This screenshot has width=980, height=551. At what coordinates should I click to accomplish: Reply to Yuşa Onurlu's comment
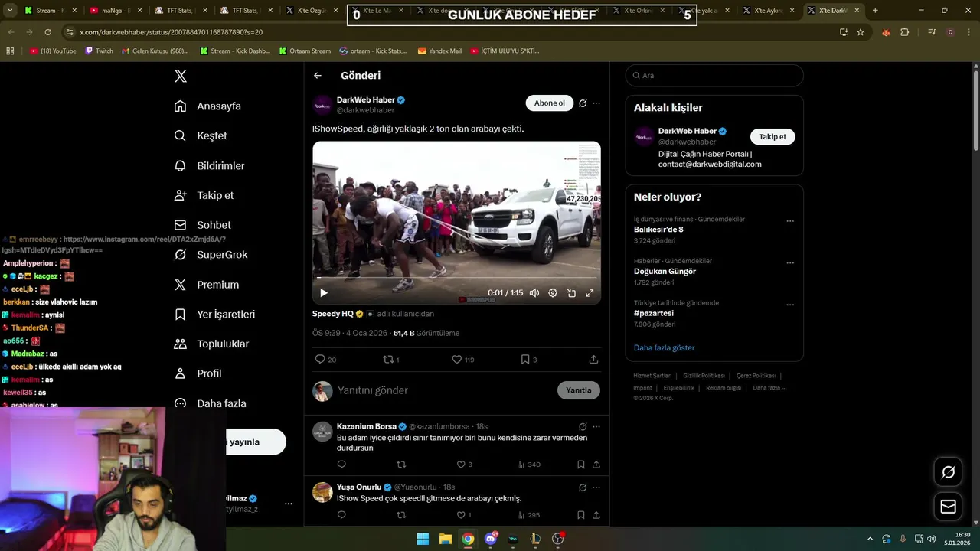point(341,515)
